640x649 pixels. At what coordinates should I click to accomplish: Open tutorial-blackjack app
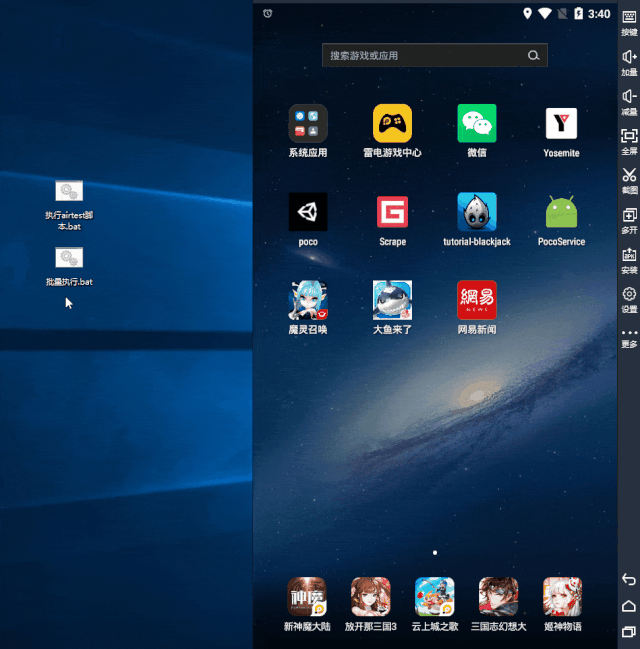click(x=477, y=212)
